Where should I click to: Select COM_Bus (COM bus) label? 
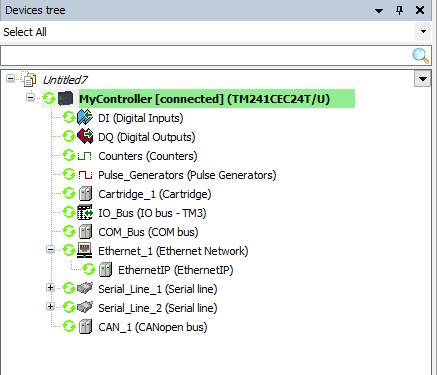coord(148,232)
